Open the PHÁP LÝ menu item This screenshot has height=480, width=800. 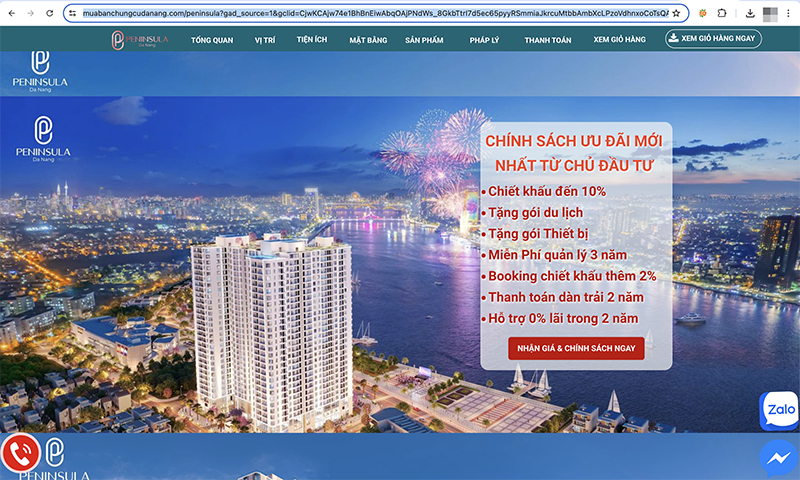coord(484,40)
